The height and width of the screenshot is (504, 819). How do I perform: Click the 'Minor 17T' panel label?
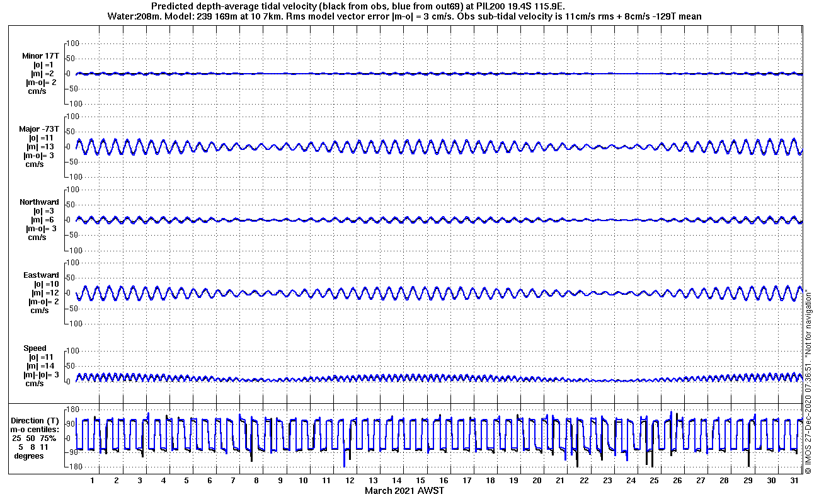[40, 56]
